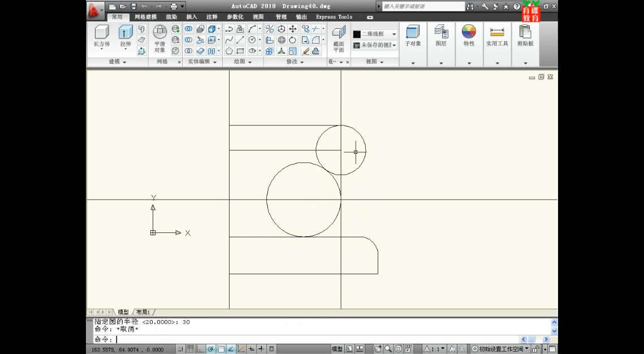Click the Offset tool icon
This screenshot has width=644, height=354.
[x=316, y=51]
